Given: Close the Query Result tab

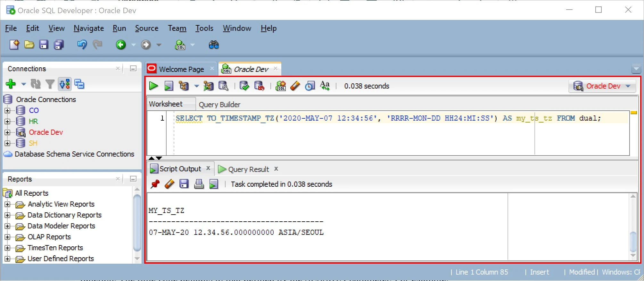Looking at the screenshot, I should [x=276, y=169].
